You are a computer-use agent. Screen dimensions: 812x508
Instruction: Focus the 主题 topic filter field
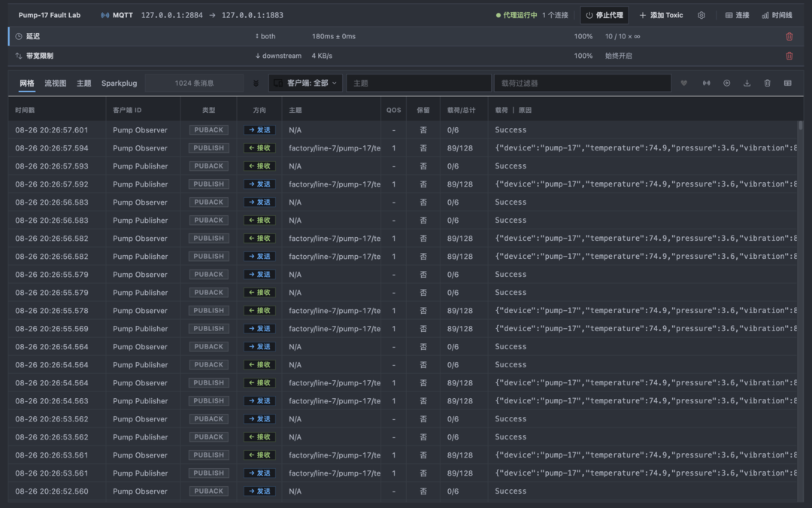pos(419,83)
